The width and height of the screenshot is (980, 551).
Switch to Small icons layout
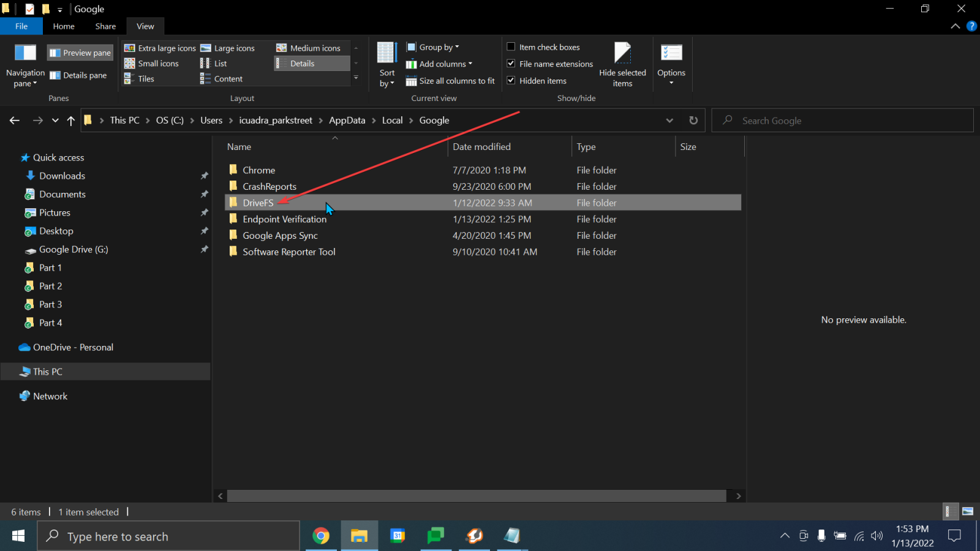point(151,63)
